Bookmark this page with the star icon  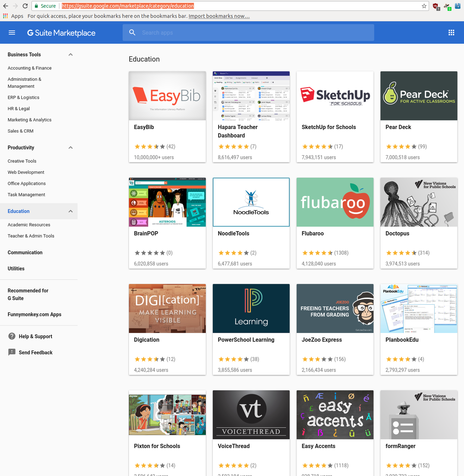coord(424,6)
